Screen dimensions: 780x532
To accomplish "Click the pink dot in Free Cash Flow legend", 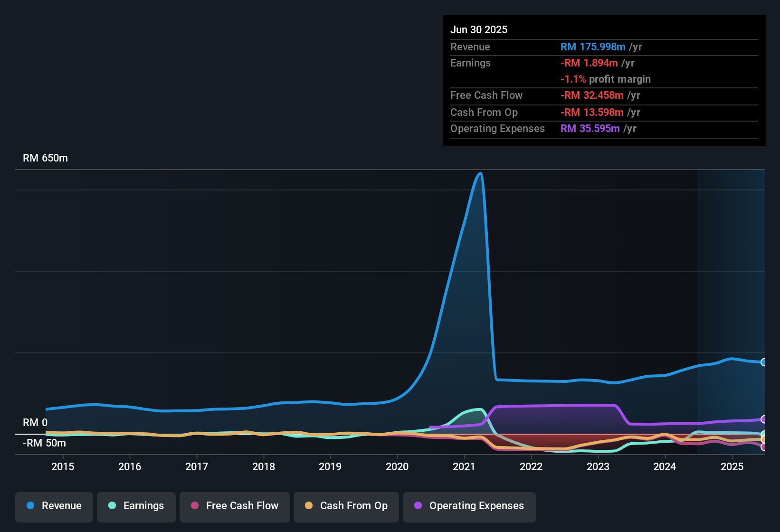I will coord(195,505).
